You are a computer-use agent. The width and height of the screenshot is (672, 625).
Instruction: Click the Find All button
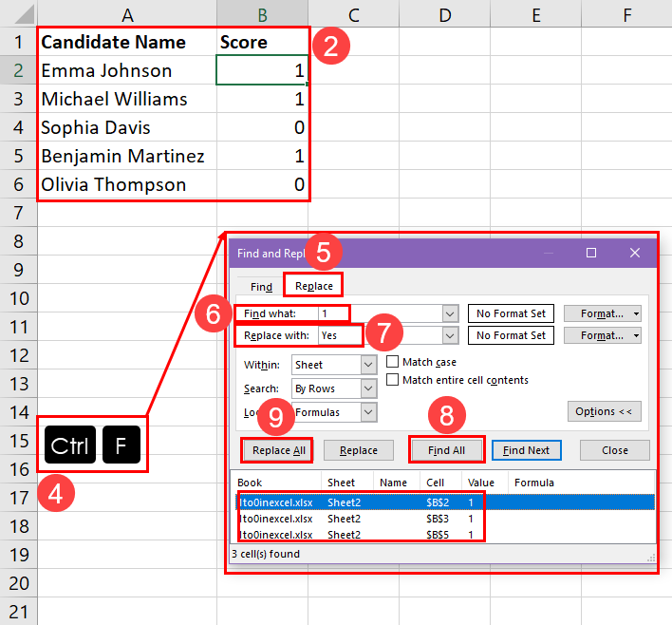pyautogui.click(x=446, y=450)
